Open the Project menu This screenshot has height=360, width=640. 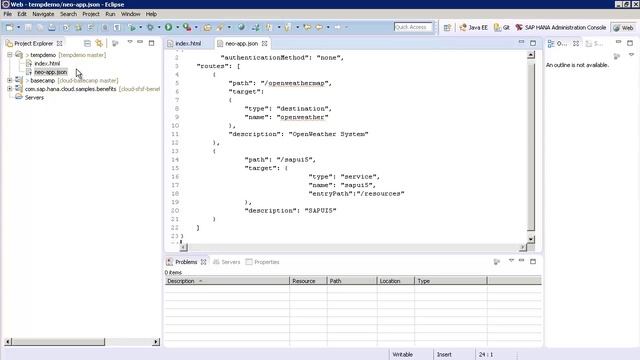tap(91, 14)
